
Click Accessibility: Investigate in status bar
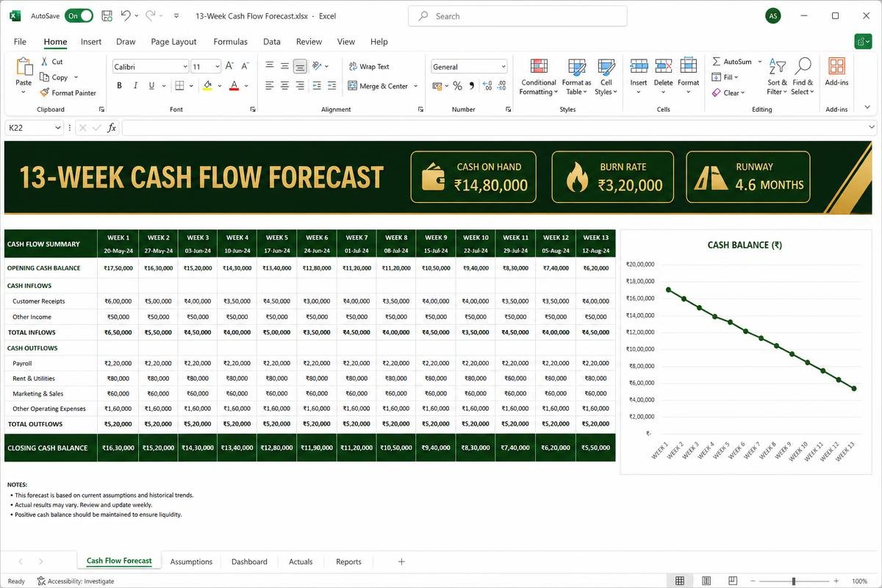click(x=76, y=581)
